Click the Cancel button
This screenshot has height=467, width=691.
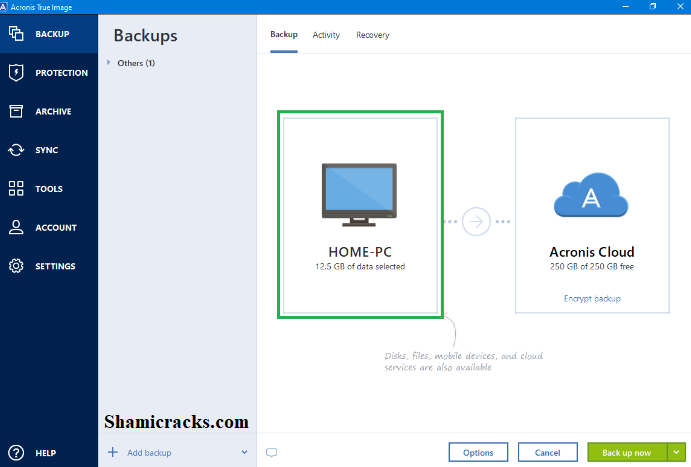click(548, 452)
